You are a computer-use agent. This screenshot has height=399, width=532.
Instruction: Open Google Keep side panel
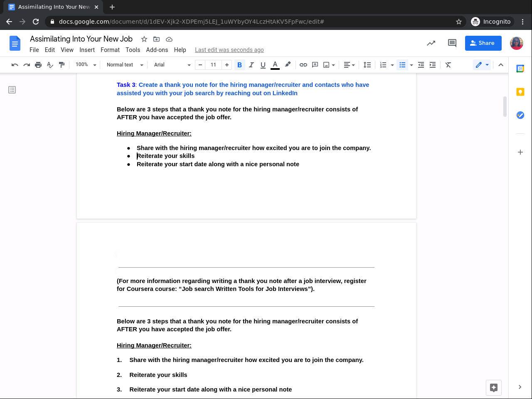click(520, 92)
